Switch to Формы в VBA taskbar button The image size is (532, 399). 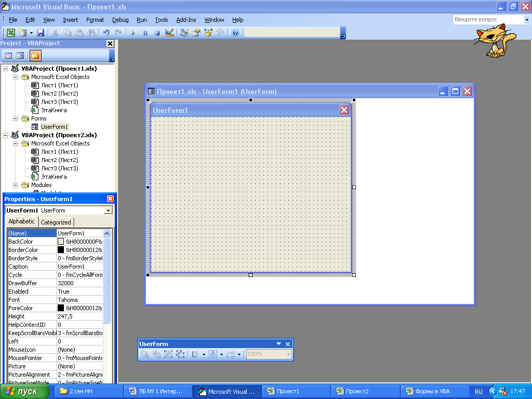tap(435, 392)
